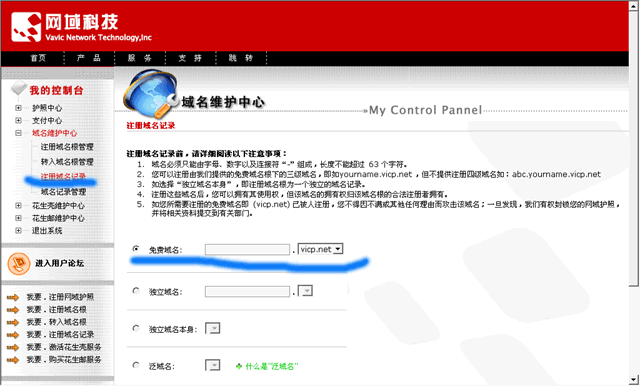Image resolution: width=640 pixels, height=386 pixels.
Task: Click the 独立域名 name input field
Action: tap(247, 291)
